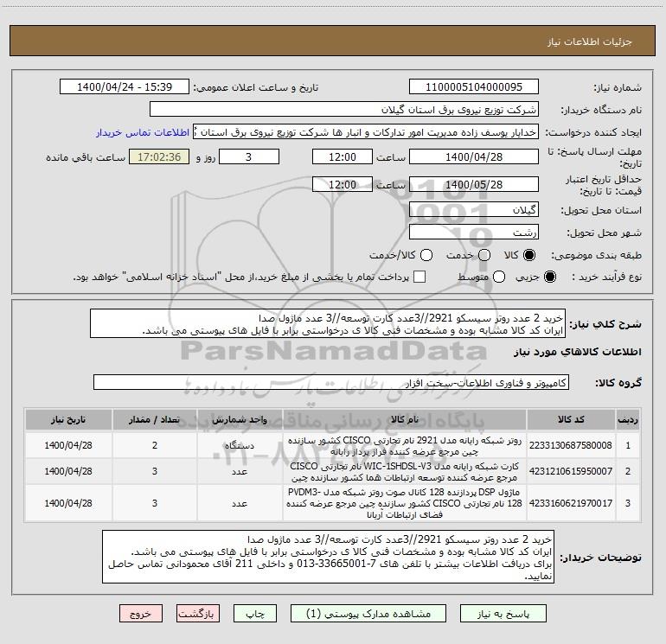Viewport: 666px width, 644px height.
Task: Click the دستگاه unit cell in row 1
Action: [x=240, y=445]
